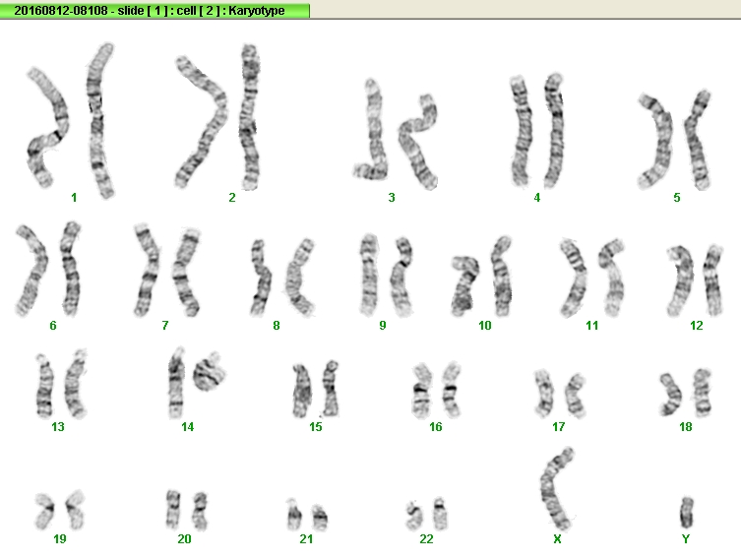Select the single X chromosome image
The image size is (741, 560).
(x=556, y=489)
